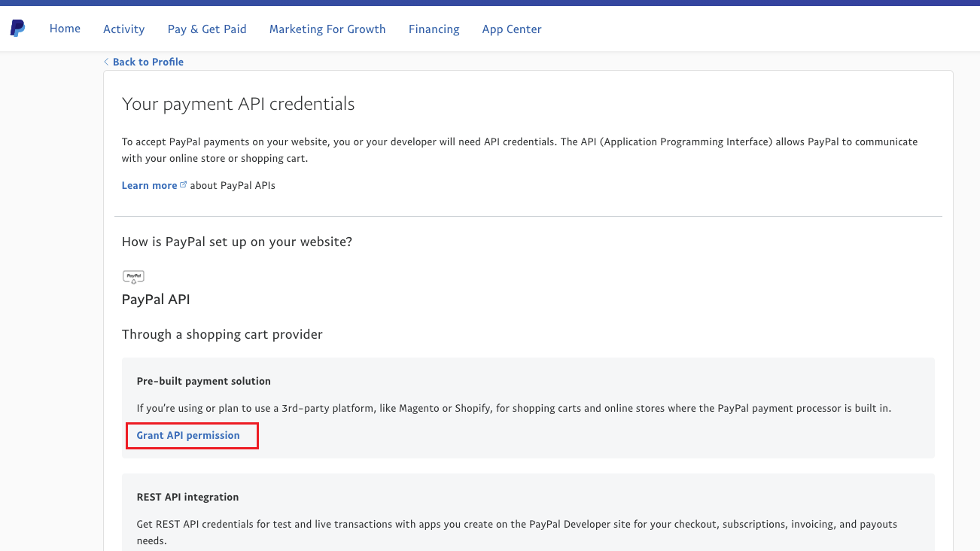Click the 'To accept PayPal payments' intro paragraph

coord(519,150)
